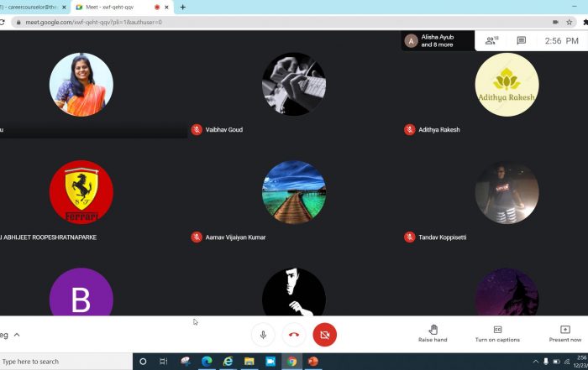Select the Adithya Rakesh lotus avatar
Screen dimensions: 588x370
tap(507, 84)
